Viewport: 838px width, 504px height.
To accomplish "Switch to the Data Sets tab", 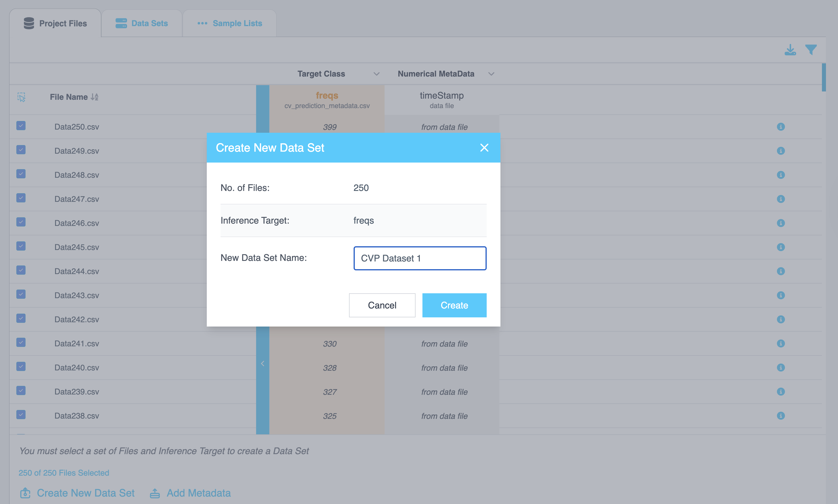I will (x=142, y=24).
